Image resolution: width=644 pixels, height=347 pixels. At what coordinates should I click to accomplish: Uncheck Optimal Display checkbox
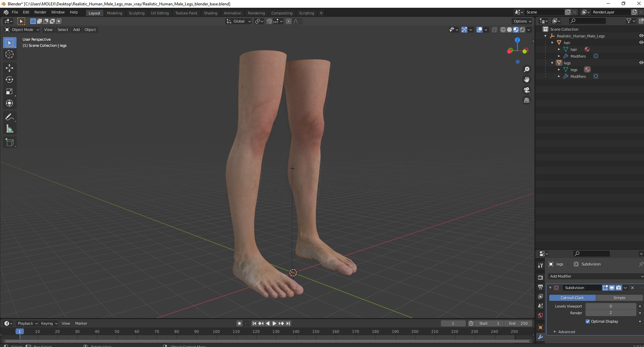(588, 321)
